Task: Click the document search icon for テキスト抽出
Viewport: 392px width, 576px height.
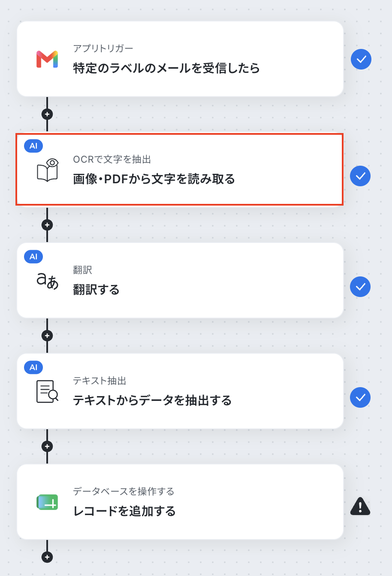Action: [x=47, y=391]
